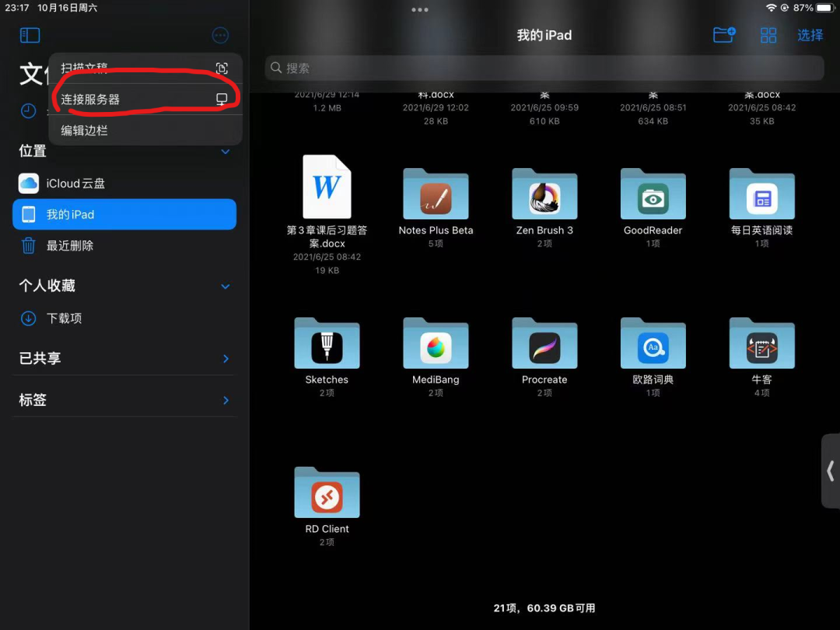Open 第3章课后习题答案.docx Word document
The height and width of the screenshot is (630, 840).
point(327,215)
